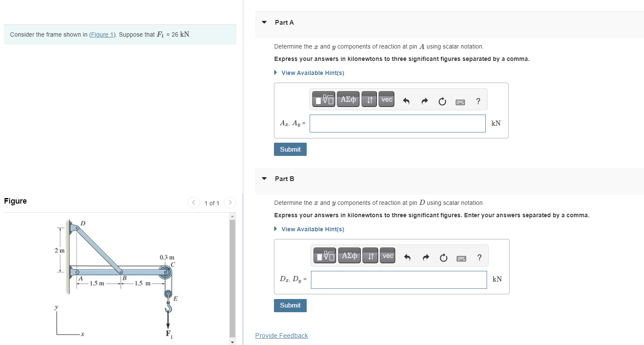The height and width of the screenshot is (345, 644).
Task: Click the next figure navigation arrow
Action: tap(230, 203)
